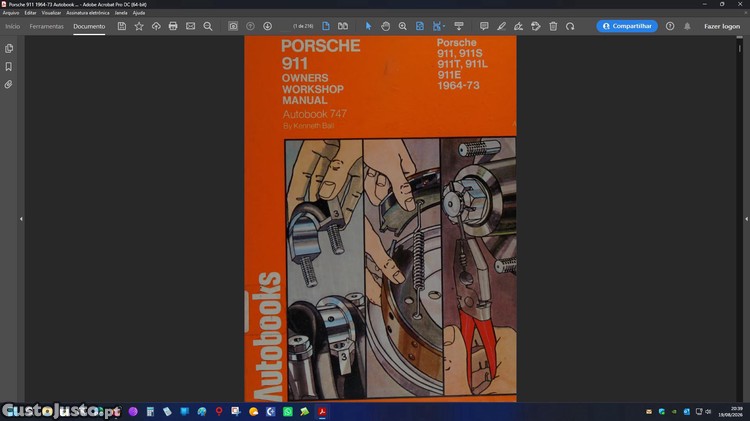Open page thumbnails panel icon
The height and width of the screenshot is (421, 750).
pyautogui.click(x=9, y=48)
